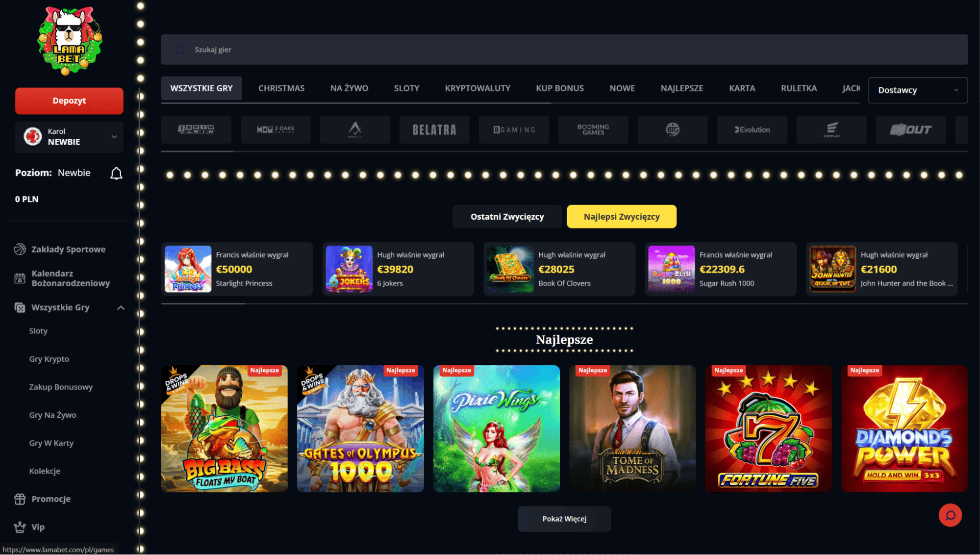The image size is (980, 555).
Task: Open the notifications bell icon
Action: 116,174
